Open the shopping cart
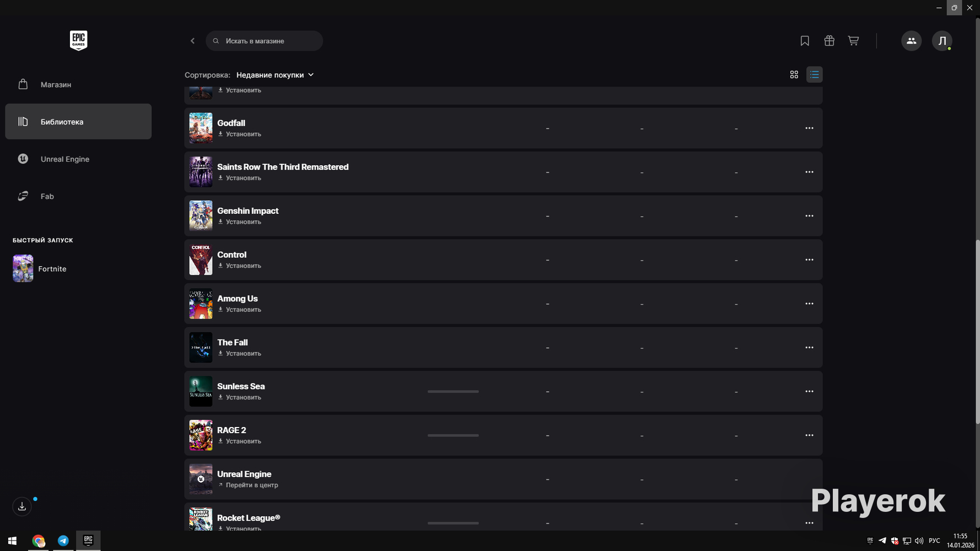Screen dimensions: 980x551 click(x=853, y=41)
